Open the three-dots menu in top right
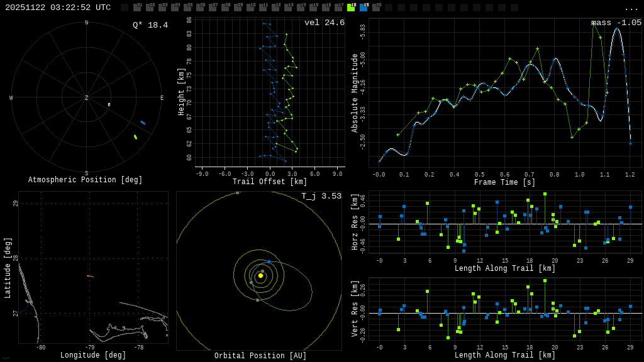644x362 pixels. (x=631, y=8)
